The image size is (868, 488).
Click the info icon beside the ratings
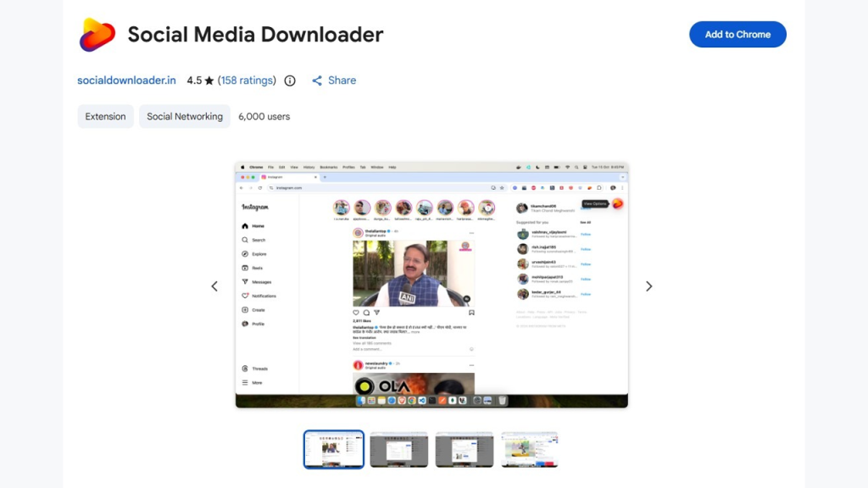tap(290, 80)
